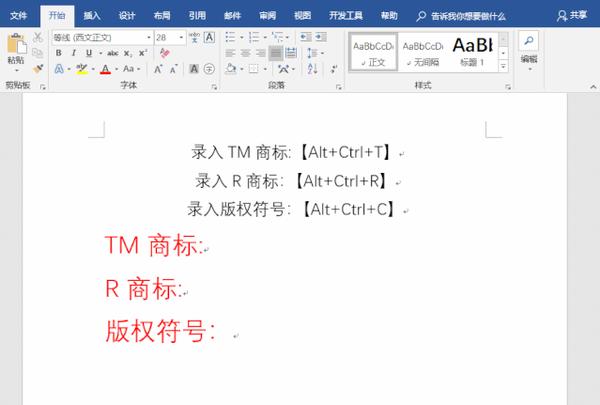Click the Copy icon

(38, 53)
